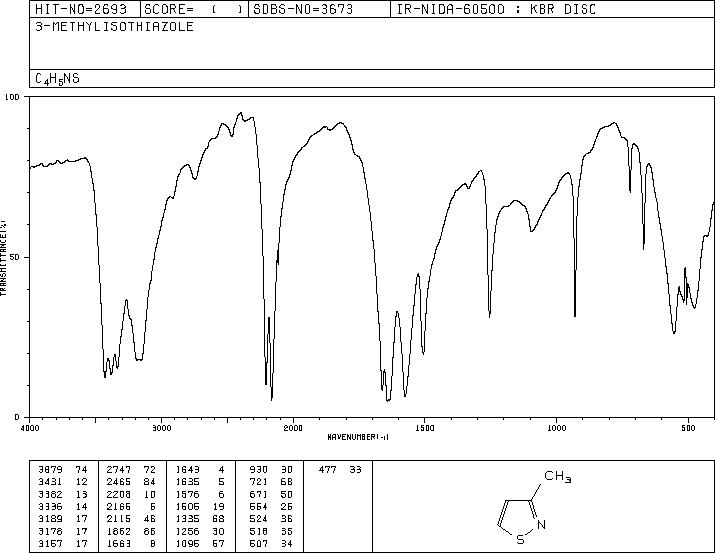Click the x-axis 2000 tick label
Viewport: 715px width, 553px height.
tap(293, 428)
